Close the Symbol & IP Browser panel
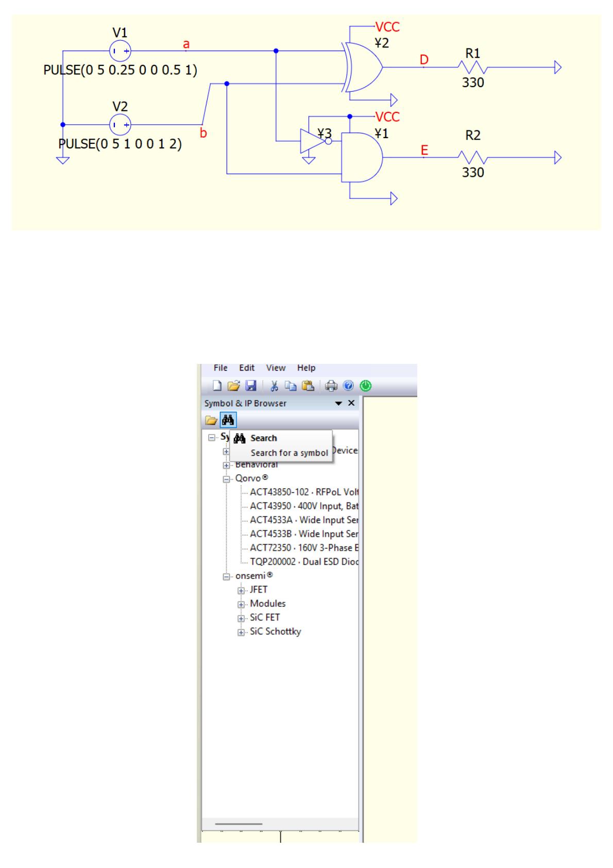The height and width of the screenshot is (868, 613). 351,403
